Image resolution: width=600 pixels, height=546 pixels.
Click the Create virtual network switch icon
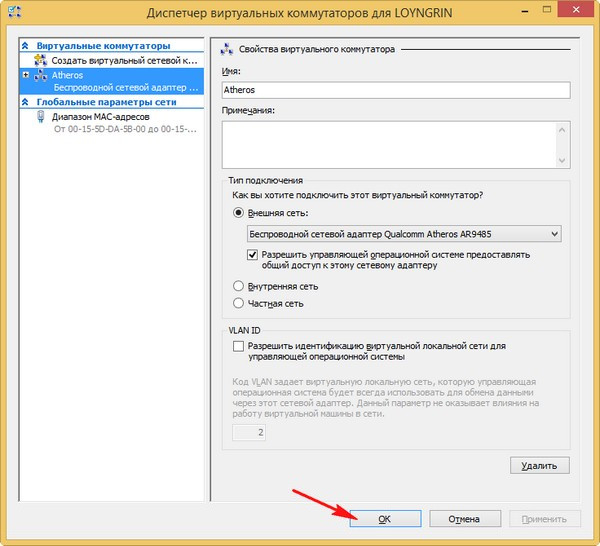(41, 60)
